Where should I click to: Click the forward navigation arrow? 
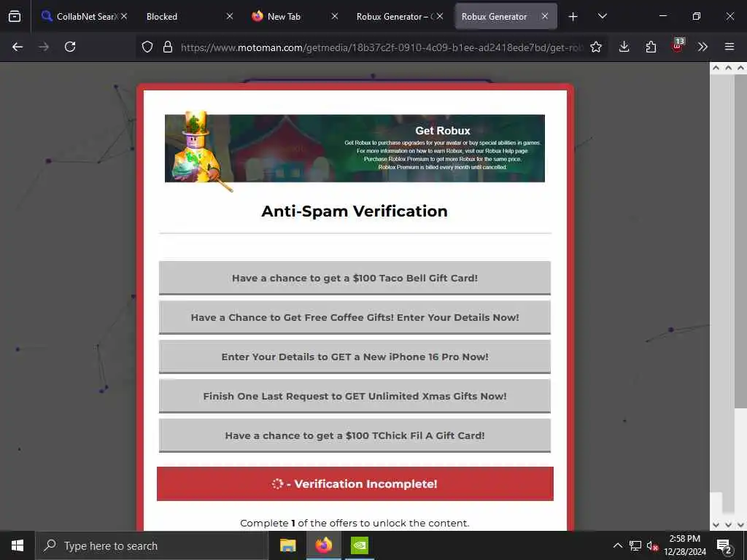44,47
